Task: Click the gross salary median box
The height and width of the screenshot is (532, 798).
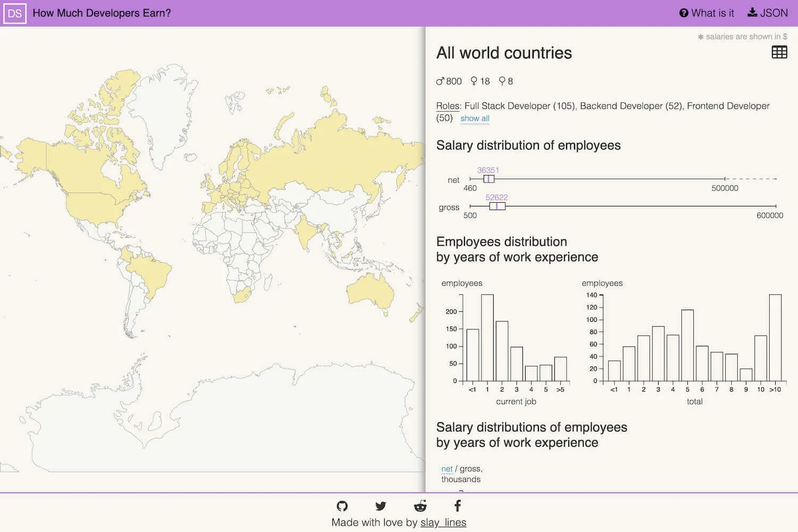Action: [x=497, y=206]
